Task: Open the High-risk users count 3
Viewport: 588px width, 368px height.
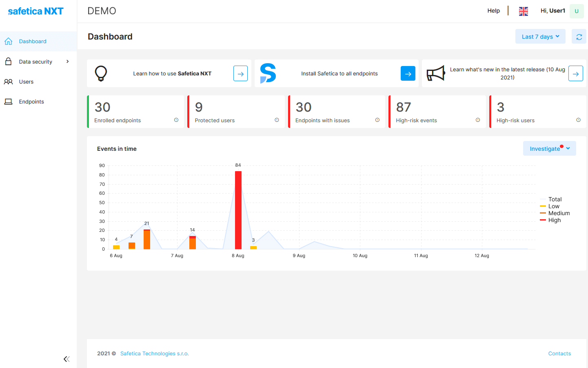Action: coord(501,107)
